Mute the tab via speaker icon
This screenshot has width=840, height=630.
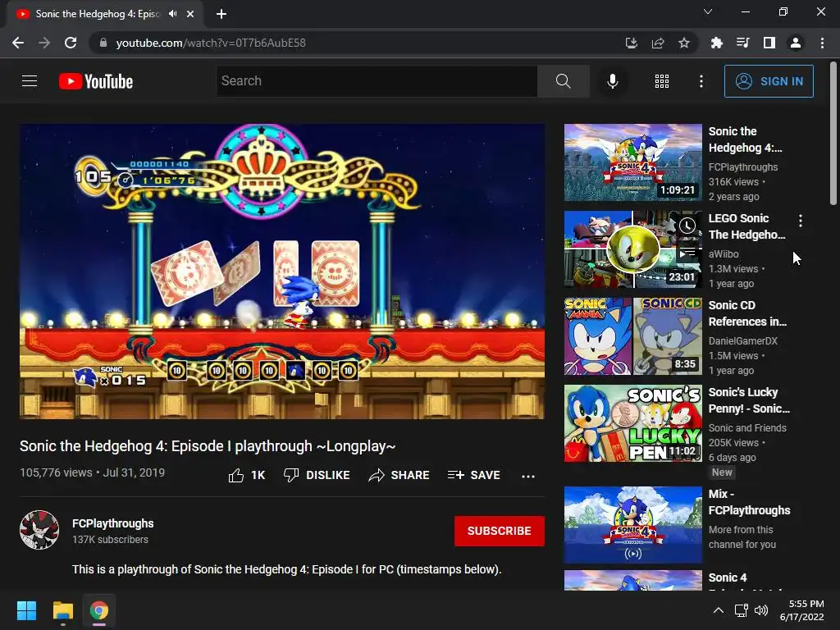(x=172, y=14)
